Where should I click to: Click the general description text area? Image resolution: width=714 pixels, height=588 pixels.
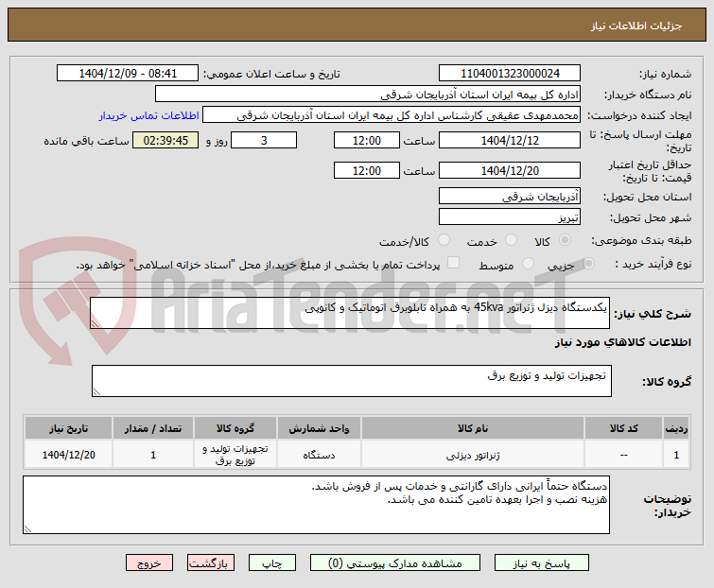(350, 313)
